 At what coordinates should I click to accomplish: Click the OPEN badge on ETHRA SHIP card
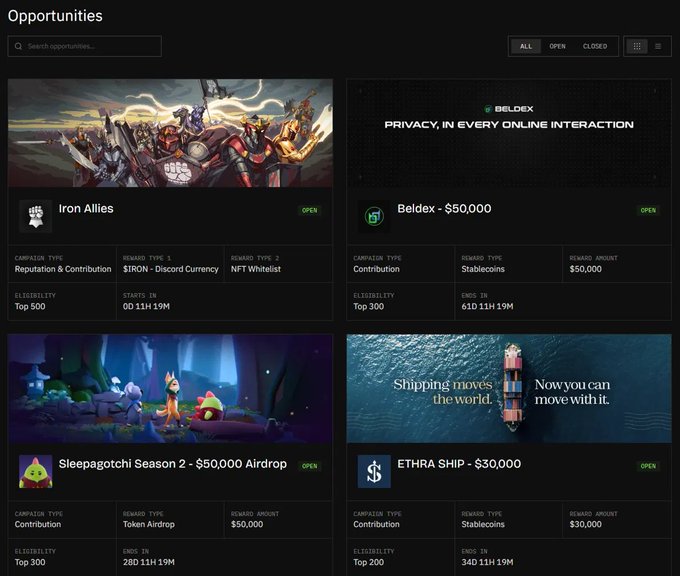point(648,466)
